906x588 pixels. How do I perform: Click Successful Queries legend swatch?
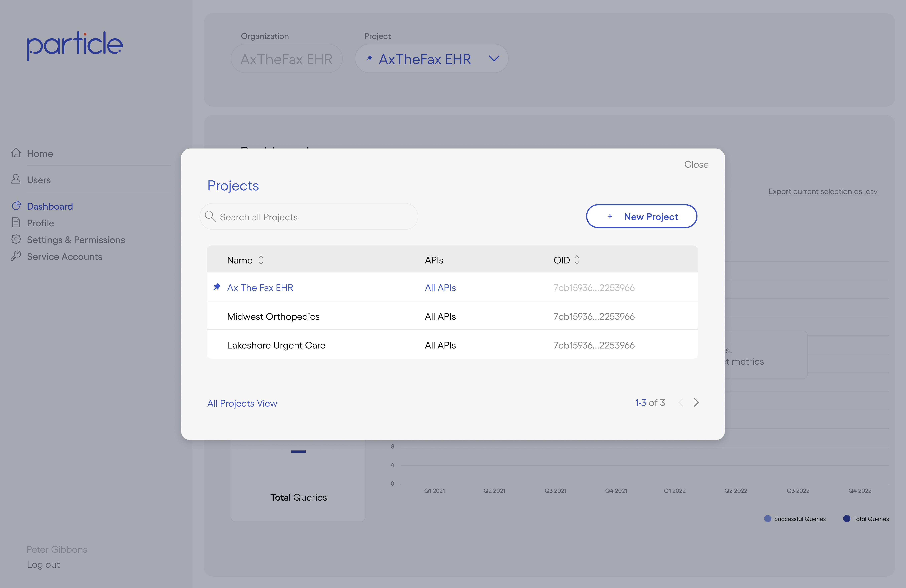tap(767, 519)
